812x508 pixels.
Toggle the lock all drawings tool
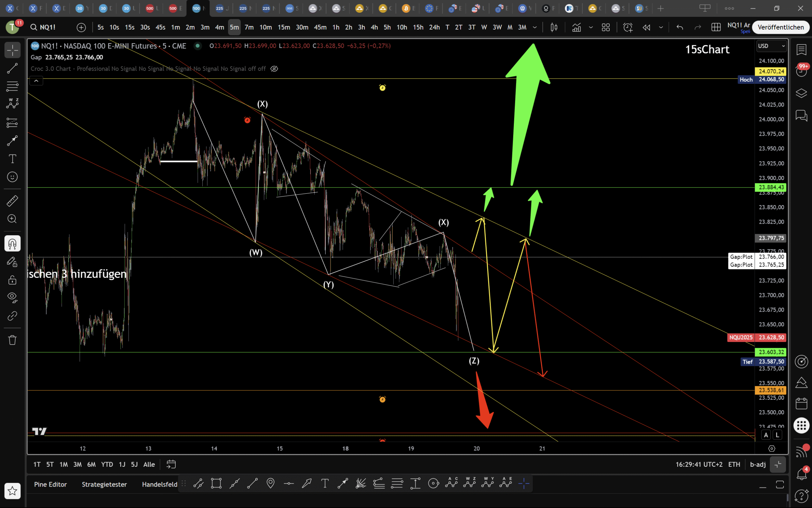tap(12, 280)
